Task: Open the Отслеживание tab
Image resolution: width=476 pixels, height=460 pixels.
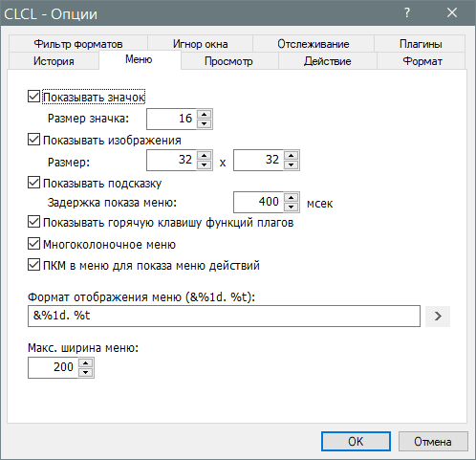Action: 314,44
